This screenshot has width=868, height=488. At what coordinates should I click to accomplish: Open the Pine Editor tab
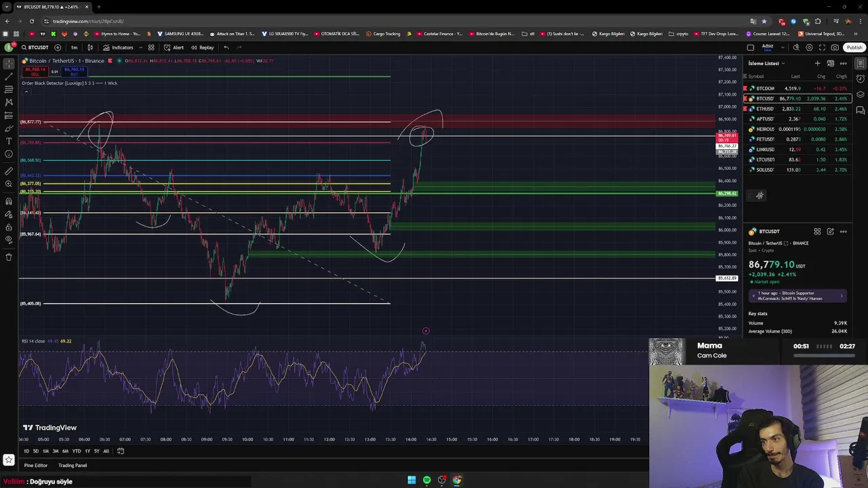tap(36, 466)
